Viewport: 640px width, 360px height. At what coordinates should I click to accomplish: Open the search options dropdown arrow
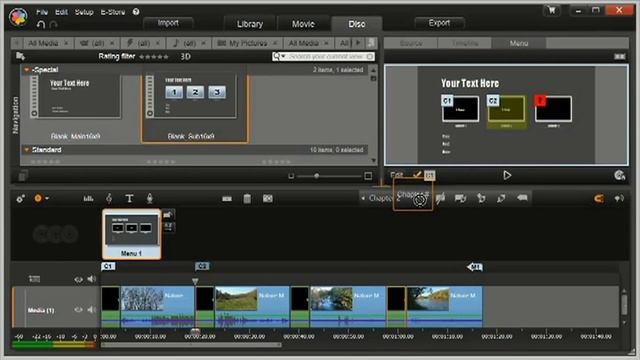click(283, 56)
